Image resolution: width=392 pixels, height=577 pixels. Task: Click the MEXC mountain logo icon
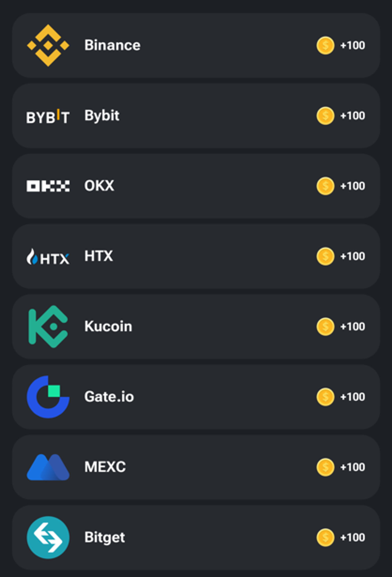[x=48, y=467]
